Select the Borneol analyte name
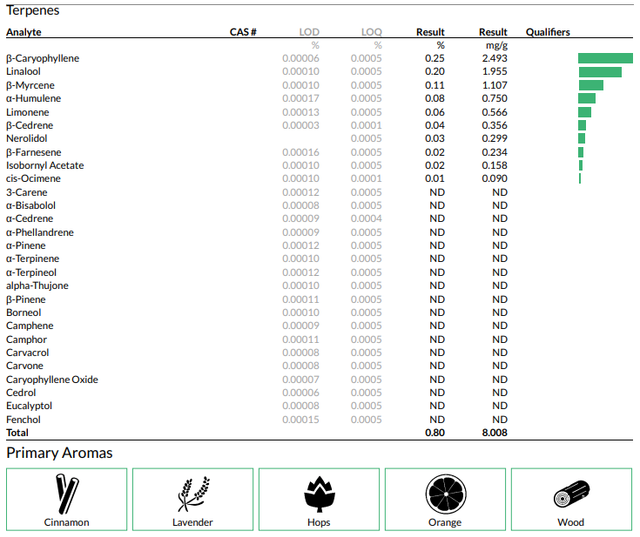Image resolution: width=640 pixels, height=537 pixels. pyautogui.click(x=24, y=312)
